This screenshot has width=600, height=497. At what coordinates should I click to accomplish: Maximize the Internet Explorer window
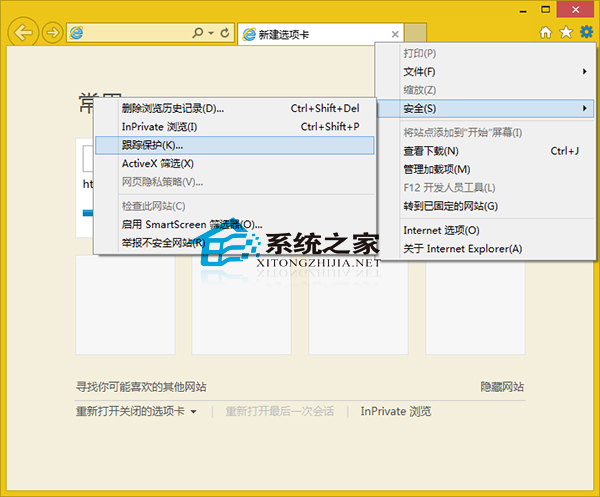point(546,10)
